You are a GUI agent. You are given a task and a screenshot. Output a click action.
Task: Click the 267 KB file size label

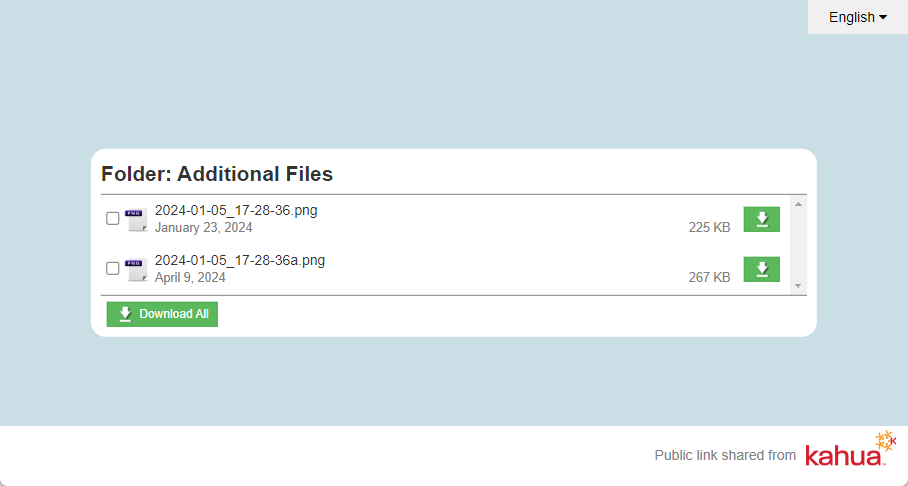tap(709, 277)
